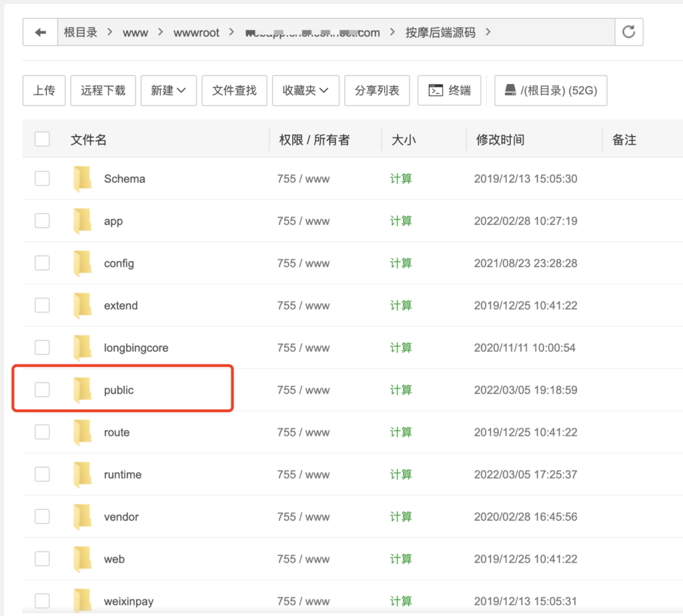Open the longbingcore folder icon
Image resolution: width=683 pixels, height=616 pixels.
point(83,348)
